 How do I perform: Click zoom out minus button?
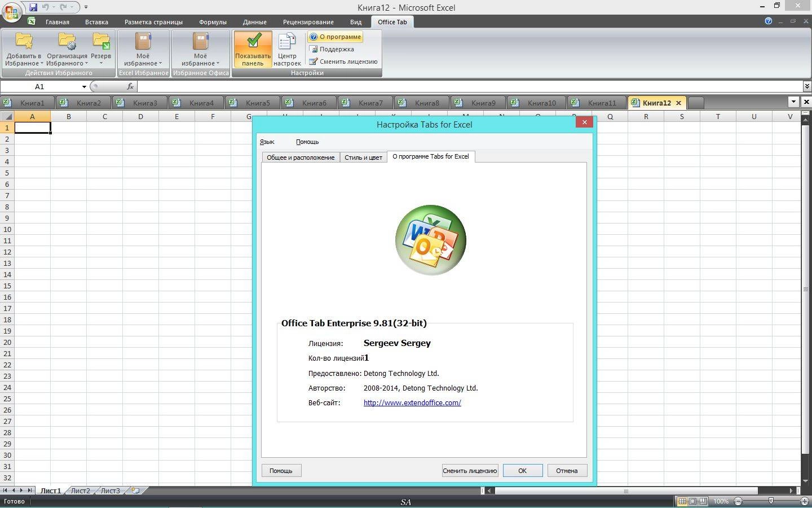pos(738,501)
